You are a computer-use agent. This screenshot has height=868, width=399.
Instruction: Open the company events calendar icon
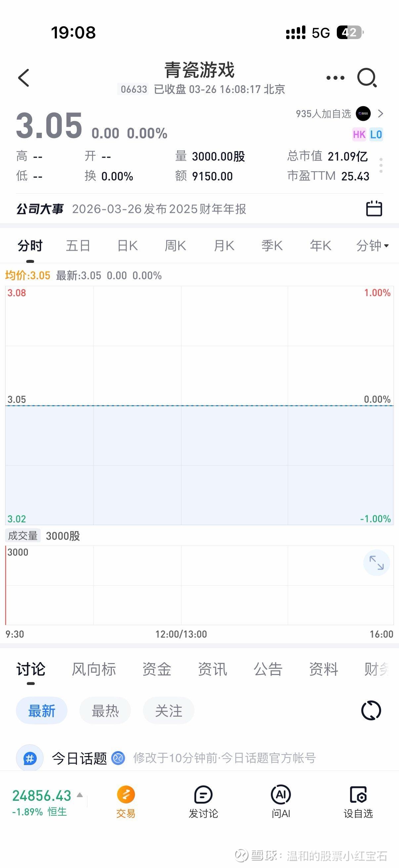(374, 209)
